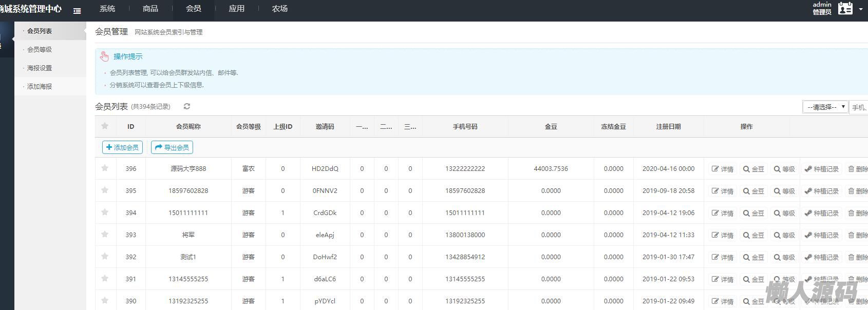The height and width of the screenshot is (310, 868).
Task: Toggle star for member ID 392
Action: click(105, 256)
